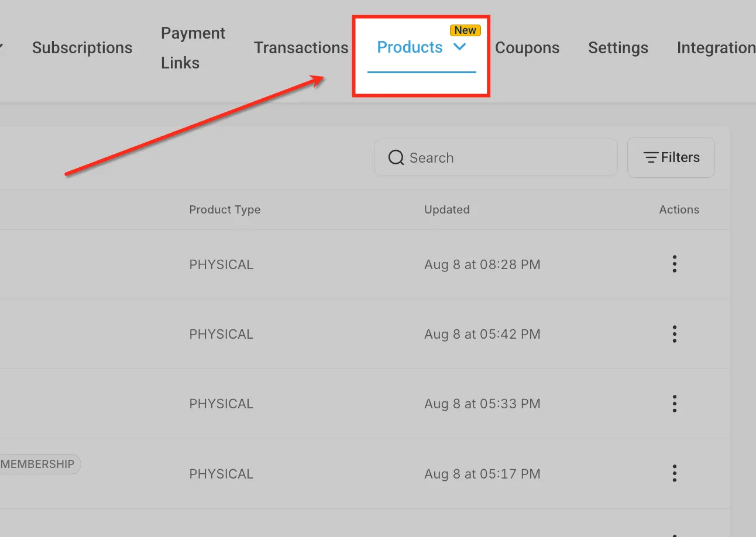Click the Filters button

(671, 157)
